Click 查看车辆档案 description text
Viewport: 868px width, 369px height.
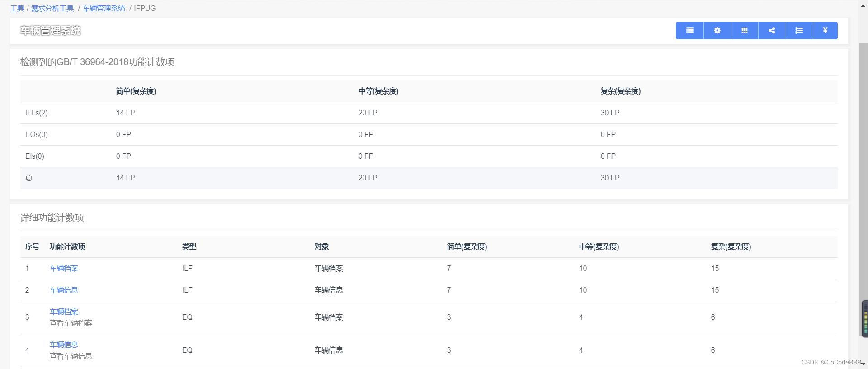point(71,323)
